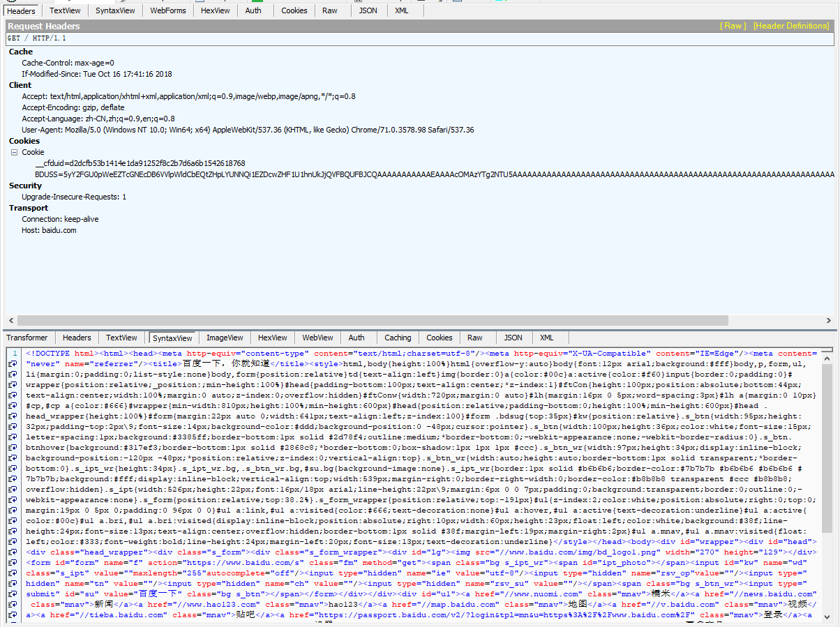Open the Header Definitions link
The width and height of the screenshot is (840, 627).
pyautogui.click(x=791, y=26)
